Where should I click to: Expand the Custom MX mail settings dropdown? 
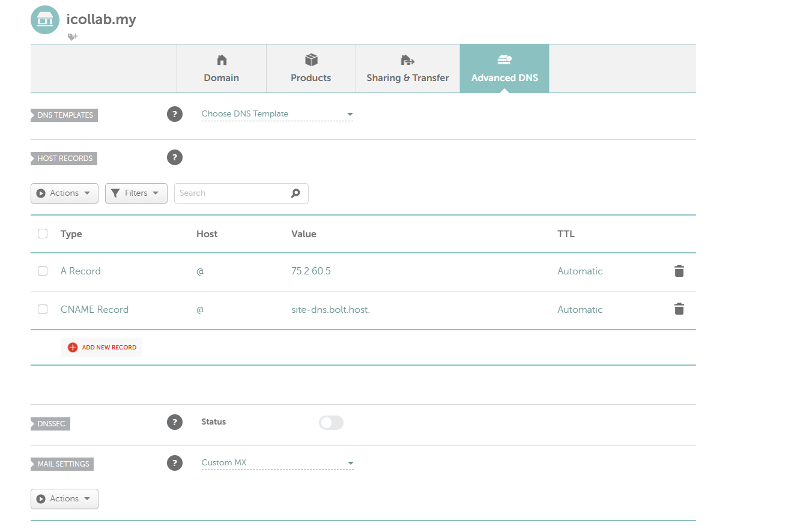click(x=277, y=463)
